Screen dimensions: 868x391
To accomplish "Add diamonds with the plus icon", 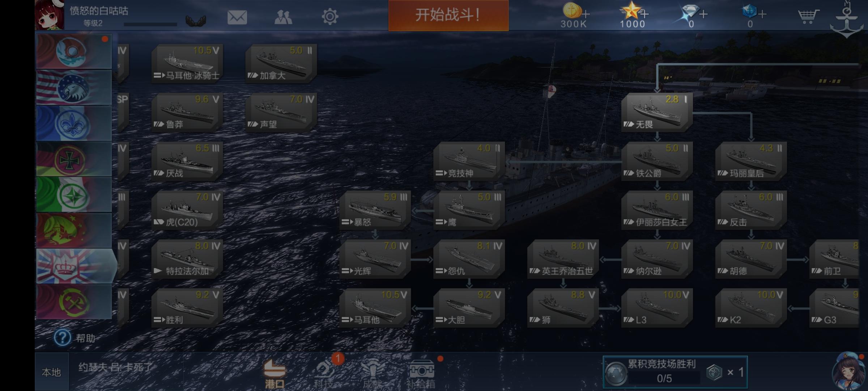I will tap(703, 14).
